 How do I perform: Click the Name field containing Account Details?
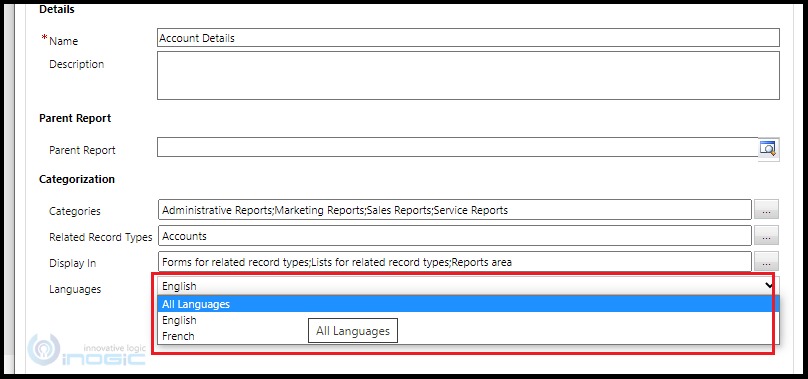point(468,38)
